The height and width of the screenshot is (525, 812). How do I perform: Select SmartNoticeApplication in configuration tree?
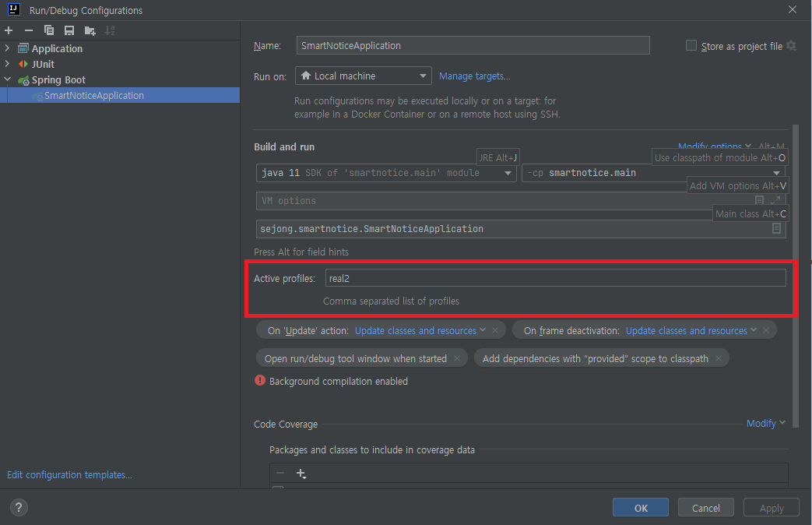pyautogui.click(x=120, y=95)
